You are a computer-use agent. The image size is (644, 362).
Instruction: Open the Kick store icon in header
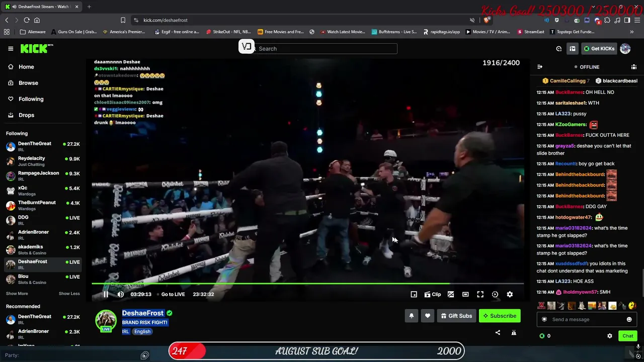[573, 49]
